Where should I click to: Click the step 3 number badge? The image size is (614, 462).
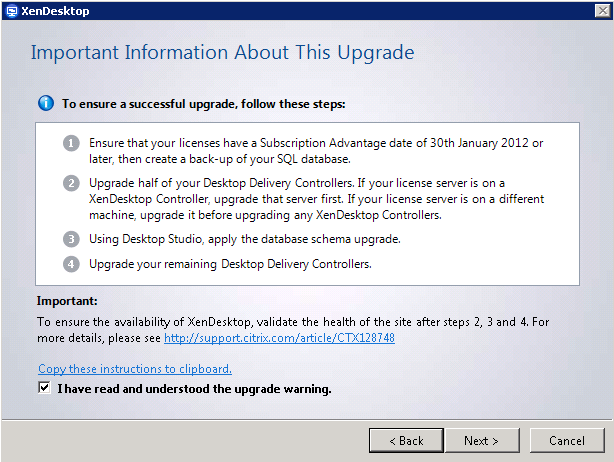(x=71, y=239)
